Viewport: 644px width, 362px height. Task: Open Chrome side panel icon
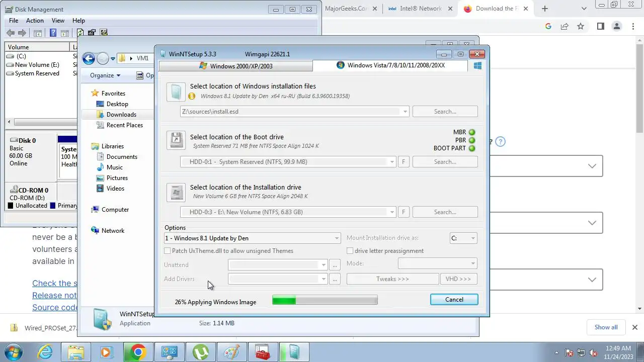pos(600,26)
